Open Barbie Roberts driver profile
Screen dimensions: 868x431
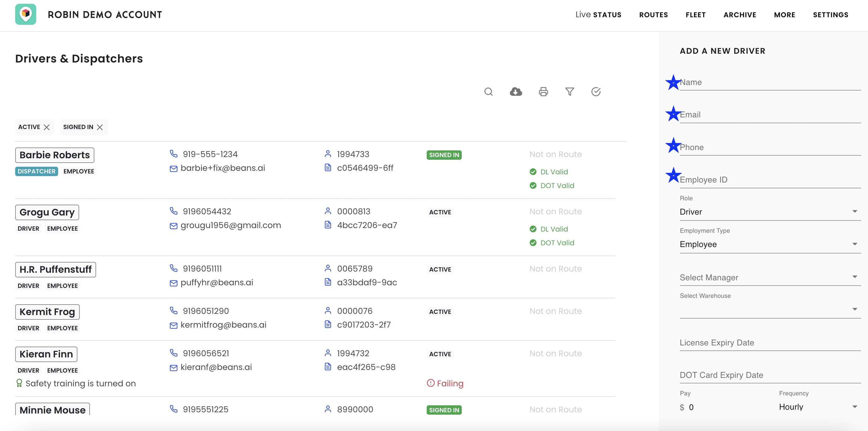click(55, 155)
